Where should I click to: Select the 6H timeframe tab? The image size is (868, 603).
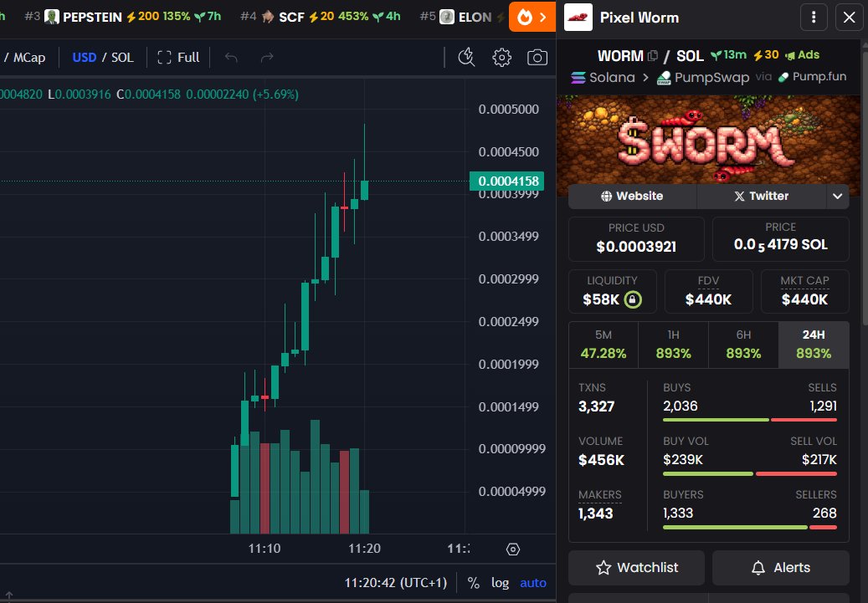point(743,345)
